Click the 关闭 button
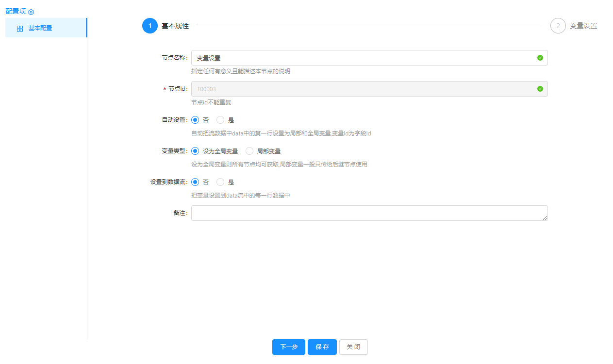 [x=353, y=347]
